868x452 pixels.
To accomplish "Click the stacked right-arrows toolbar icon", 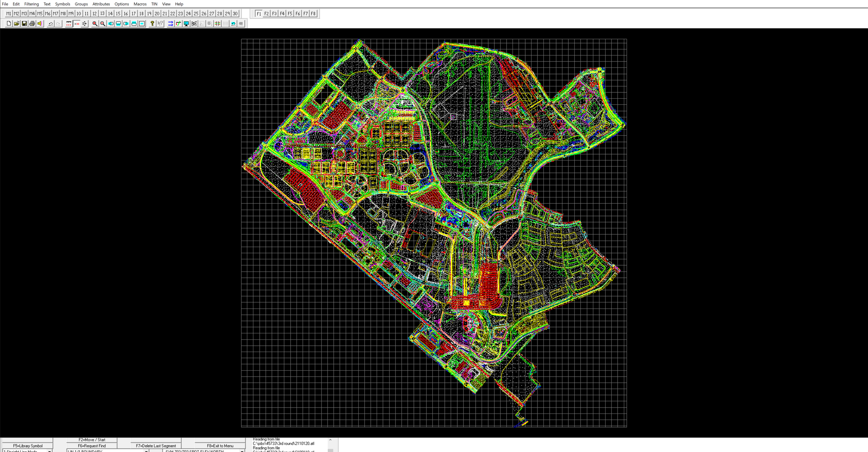I will (x=84, y=24).
